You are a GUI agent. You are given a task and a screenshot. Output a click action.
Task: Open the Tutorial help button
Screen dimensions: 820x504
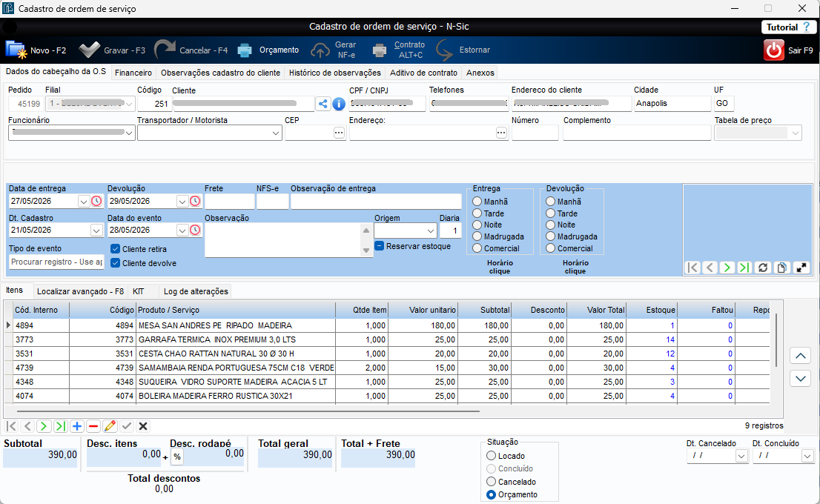[788, 27]
